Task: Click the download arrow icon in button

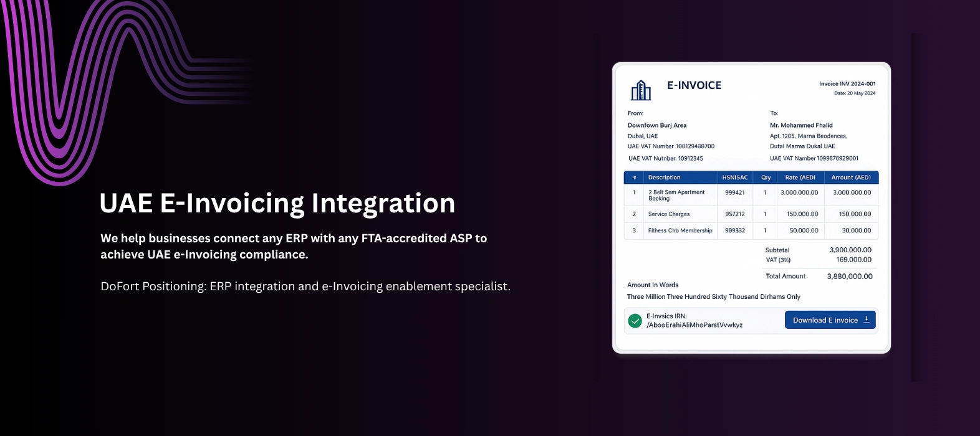Action: 867,320
